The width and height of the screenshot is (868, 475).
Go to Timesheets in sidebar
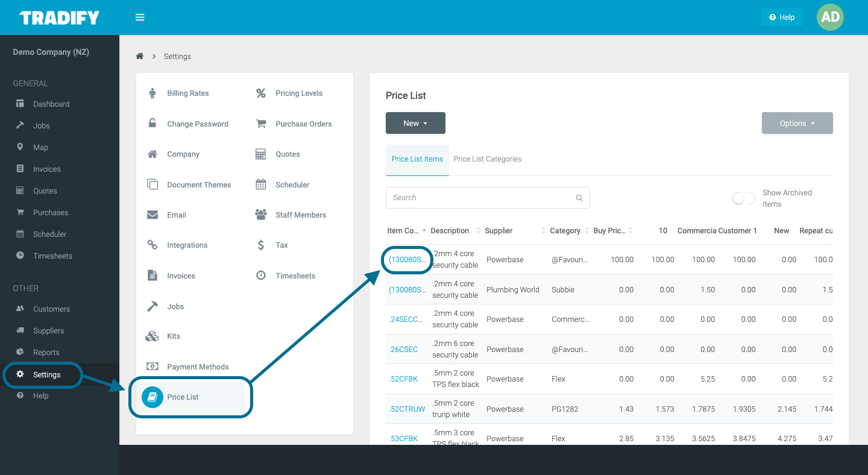coord(52,256)
